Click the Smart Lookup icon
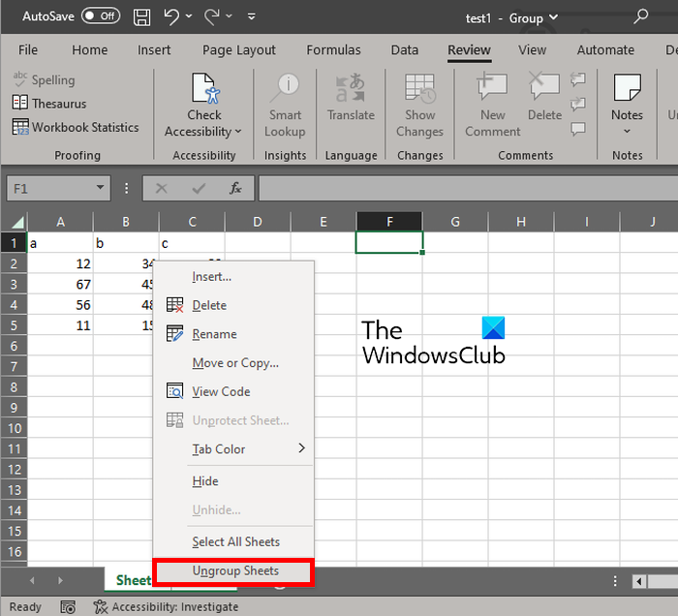Viewport: 678px width, 616px height. (x=285, y=88)
